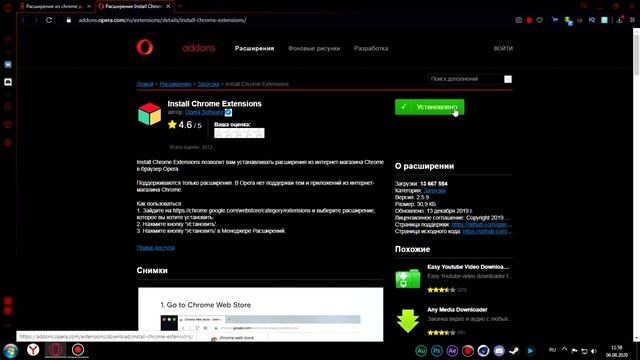Open the blue play-arrow app in taskbar

point(530,351)
